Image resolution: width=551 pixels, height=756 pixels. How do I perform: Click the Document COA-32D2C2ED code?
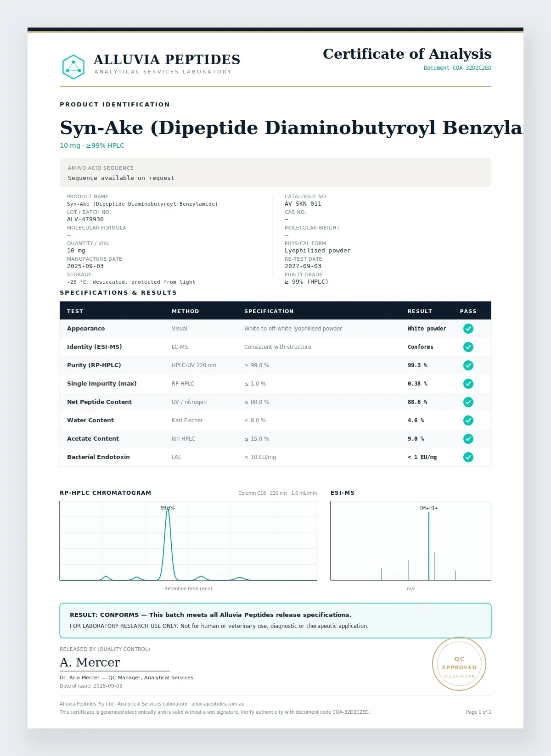(x=457, y=68)
